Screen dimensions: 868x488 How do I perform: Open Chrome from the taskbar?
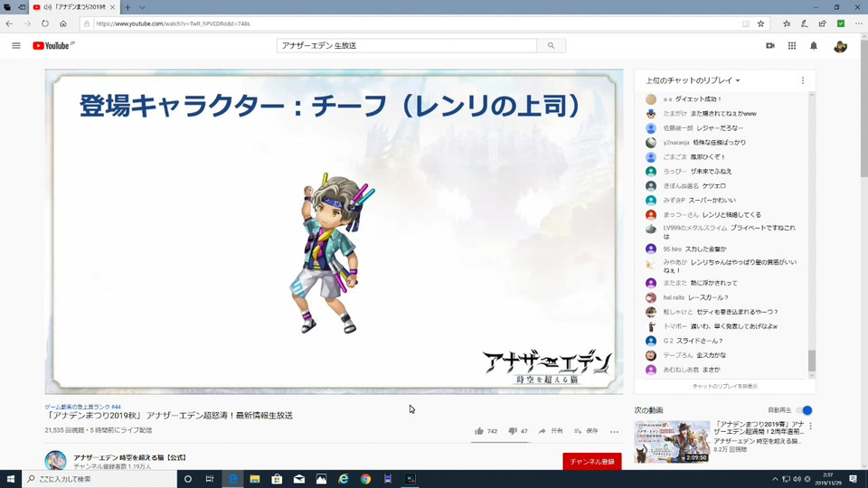click(366, 479)
